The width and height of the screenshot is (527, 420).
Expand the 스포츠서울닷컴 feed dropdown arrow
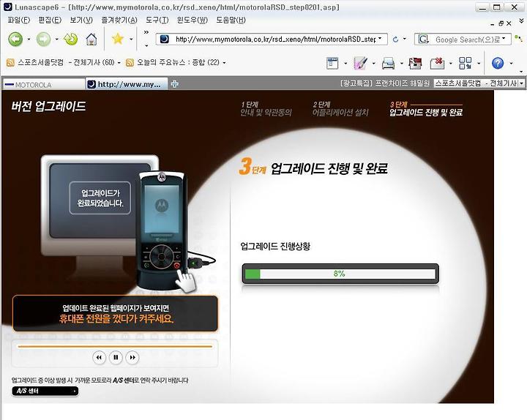point(119,63)
